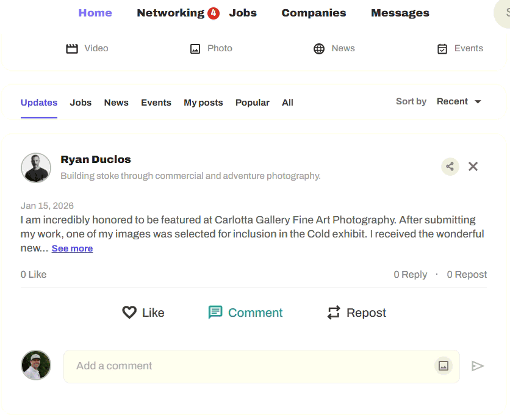Send the comment with arrow icon

coord(478,366)
